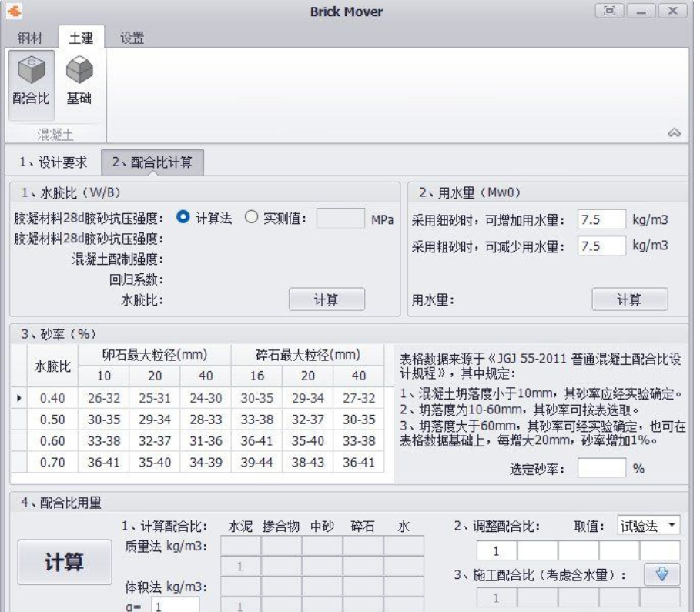Viewport: 700px width, 612px height.
Task: Click the 水胶比 column header
Action: pos(52,366)
